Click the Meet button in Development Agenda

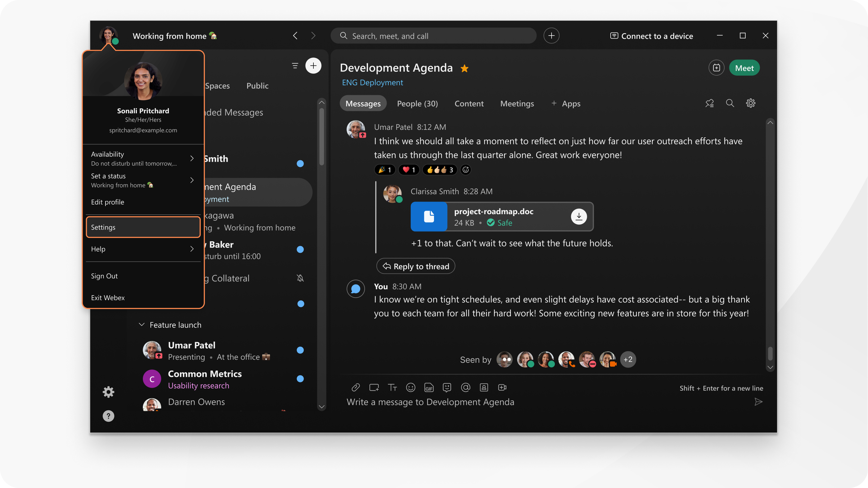pos(744,67)
